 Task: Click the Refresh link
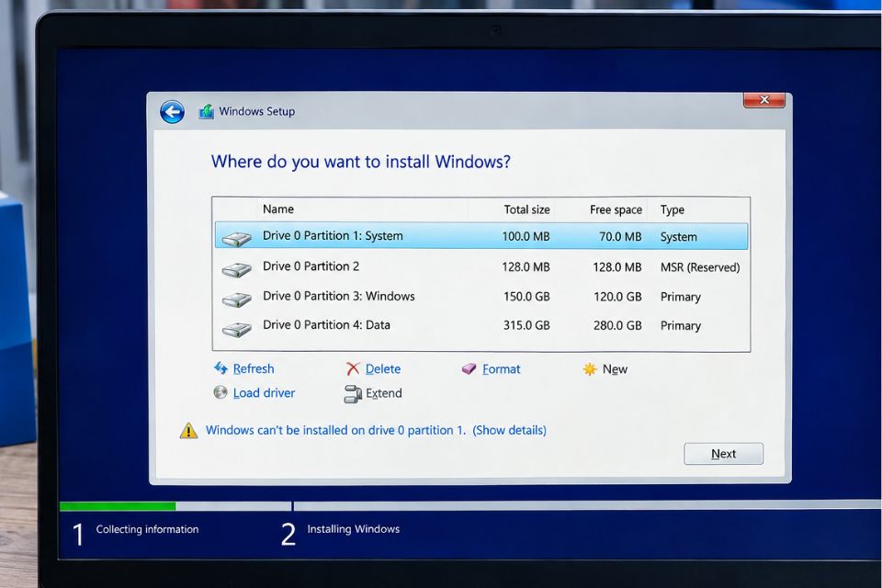pyautogui.click(x=254, y=368)
